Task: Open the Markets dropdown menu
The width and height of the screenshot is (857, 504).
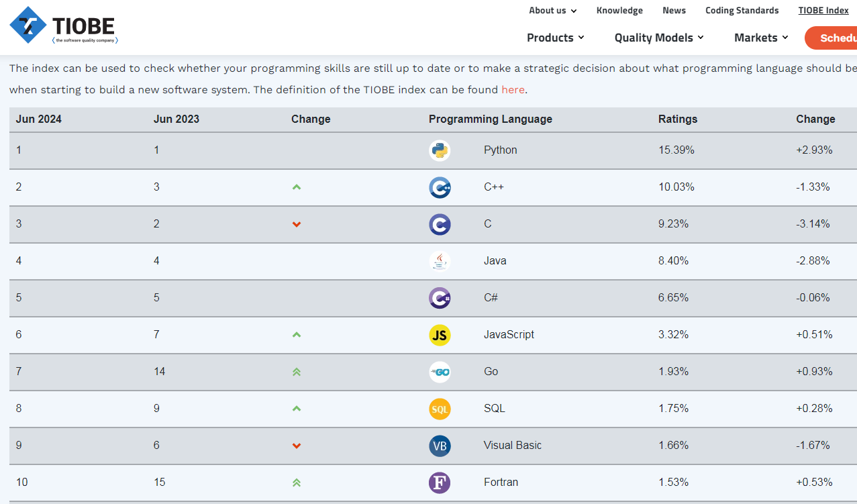Action: point(760,38)
